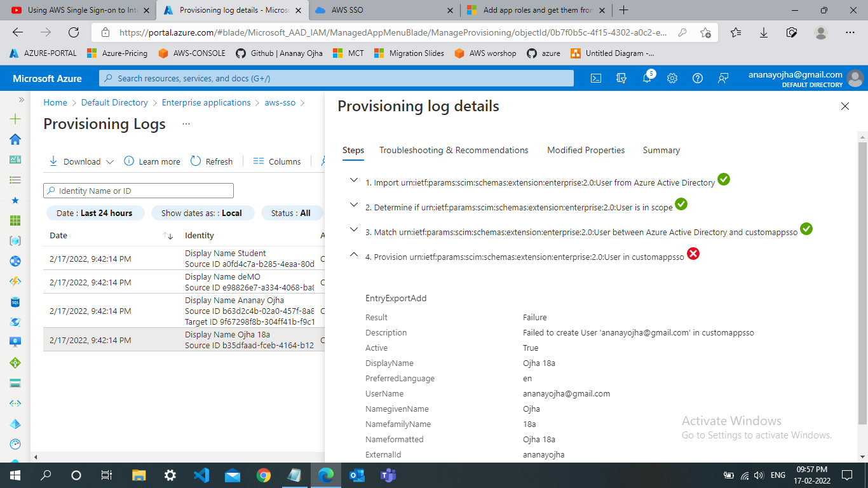868x488 pixels.
Task: Collapse step 4 Provision User expander
Action: pos(353,254)
